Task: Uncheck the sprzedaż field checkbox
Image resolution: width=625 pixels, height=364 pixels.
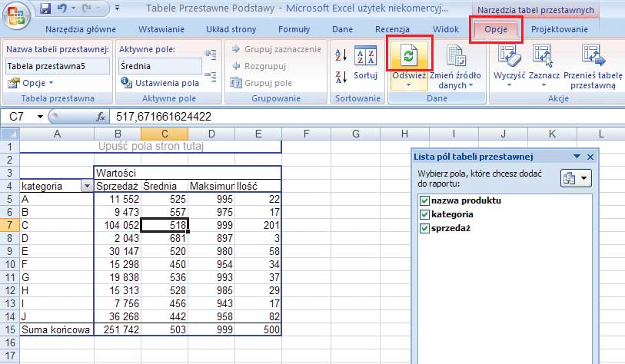Action: [424, 228]
